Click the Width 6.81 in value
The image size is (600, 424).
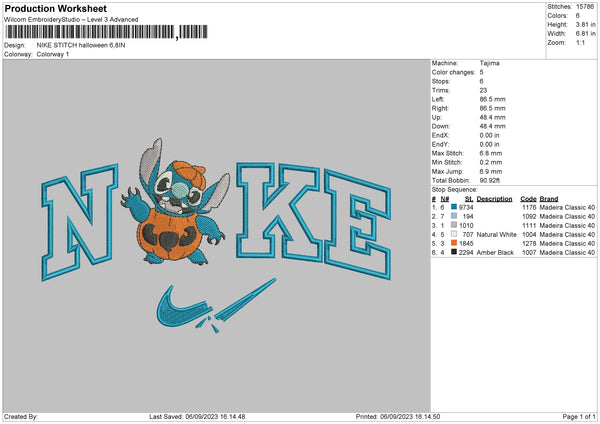585,34
